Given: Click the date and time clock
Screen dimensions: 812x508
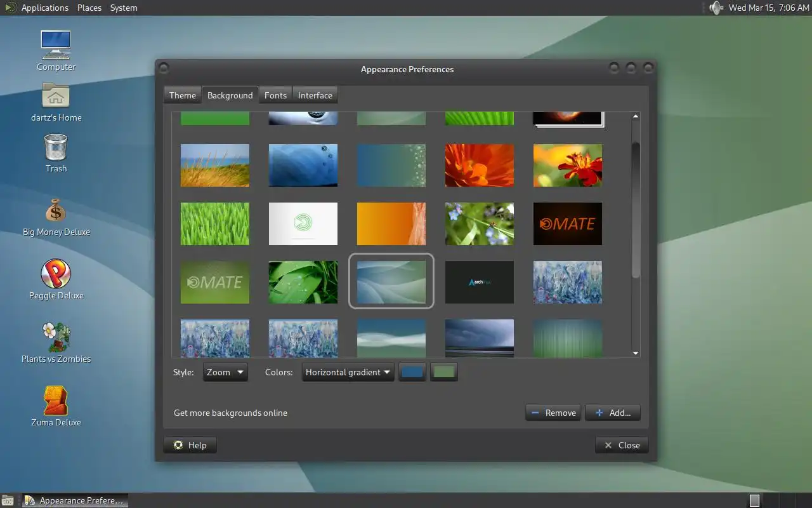Looking at the screenshot, I should click(x=768, y=8).
